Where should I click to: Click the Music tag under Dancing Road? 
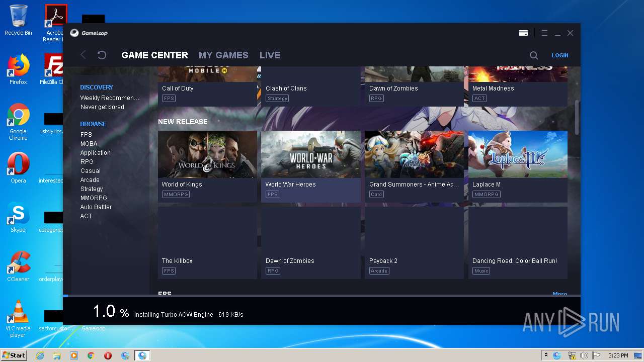tap(481, 271)
